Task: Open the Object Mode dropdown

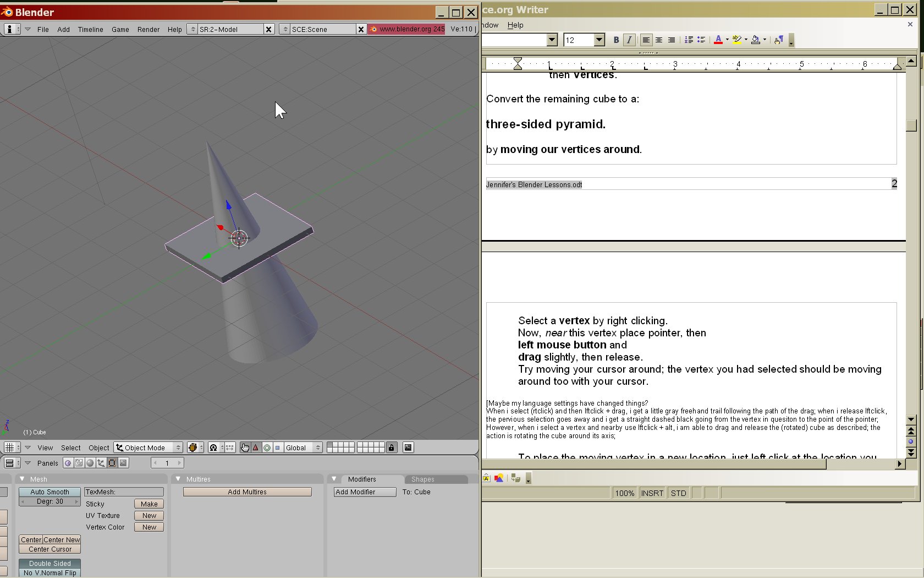Action: (148, 448)
